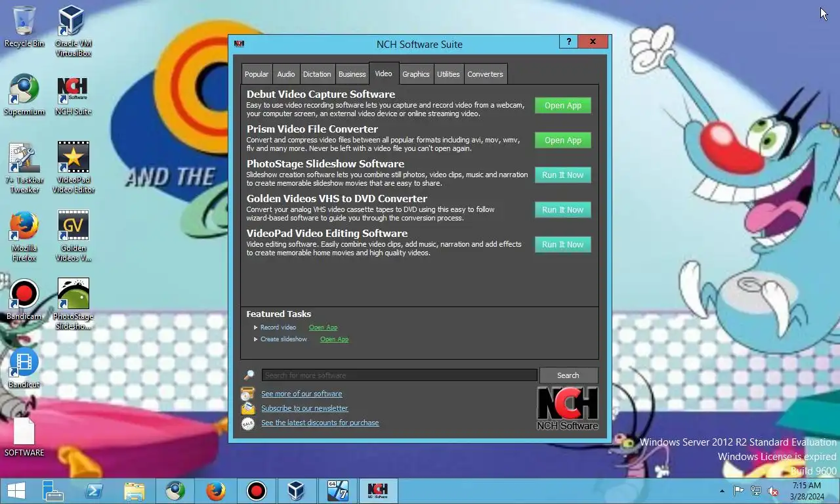This screenshot has width=840, height=504.
Task: Click the NCH Software logo
Action: click(x=568, y=408)
